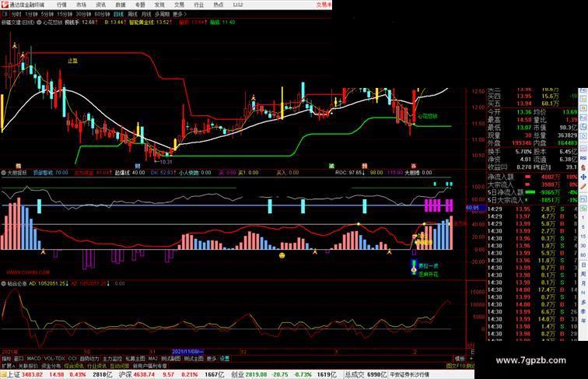Open 设置 in indicator tab row

coord(224,359)
